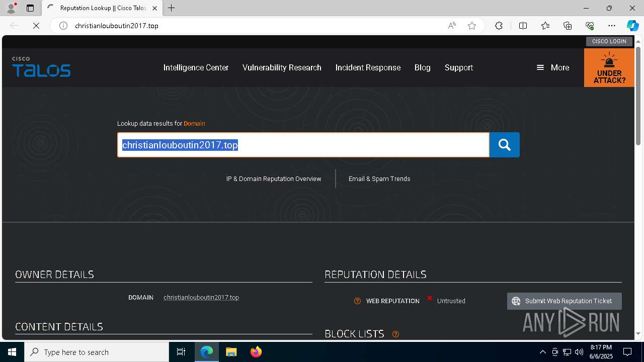Go to the Blog page
The height and width of the screenshot is (362, 644).
(x=423, y=67)
